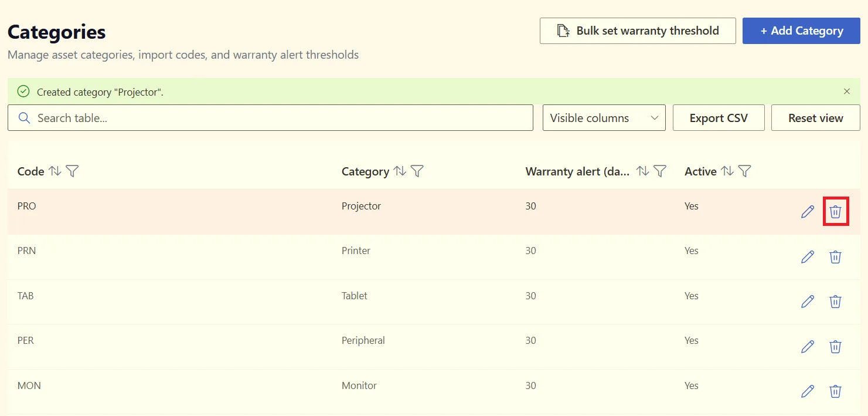Click the Projector category name

pos(361,206)
